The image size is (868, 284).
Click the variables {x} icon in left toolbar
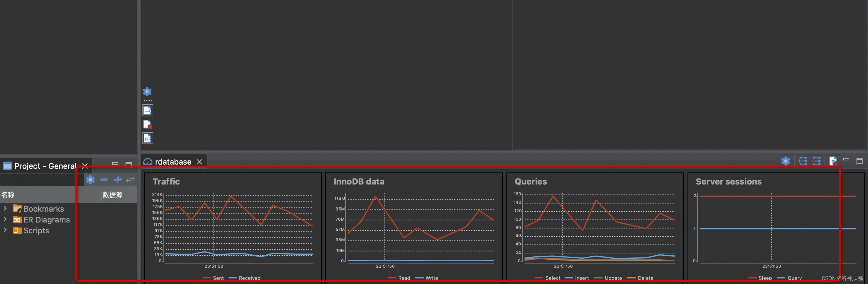coord(148,138)
